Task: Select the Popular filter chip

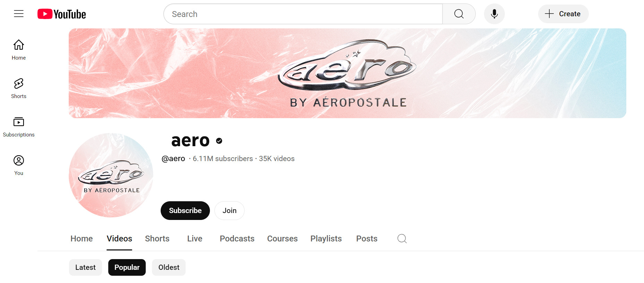Action: [127, 267]
